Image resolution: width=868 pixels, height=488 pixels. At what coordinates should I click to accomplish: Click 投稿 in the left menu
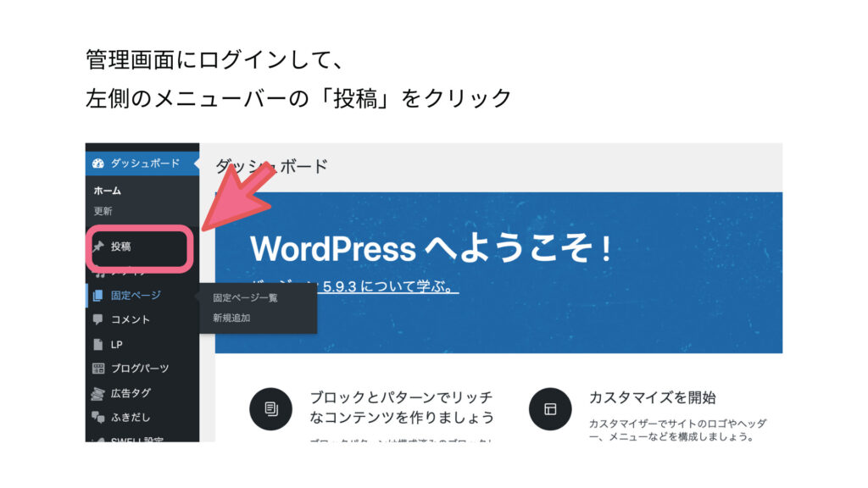click(120, 247)
